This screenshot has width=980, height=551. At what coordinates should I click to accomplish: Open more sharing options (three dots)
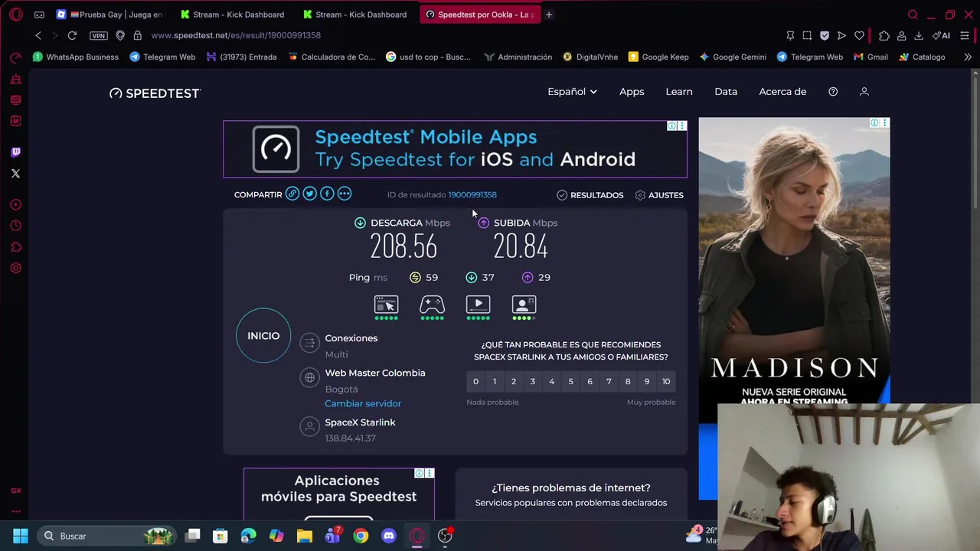click(x=345, y=194)
